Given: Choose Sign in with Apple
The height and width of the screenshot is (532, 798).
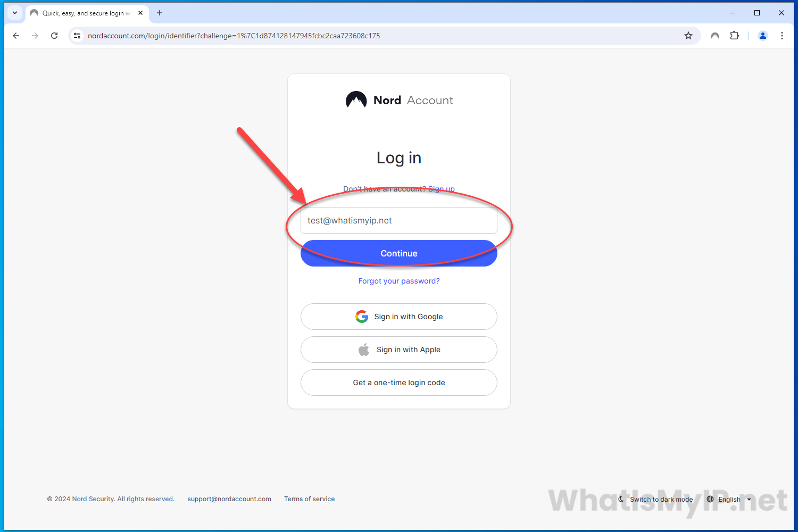Looking at the screenshot, I should point(399,350).
